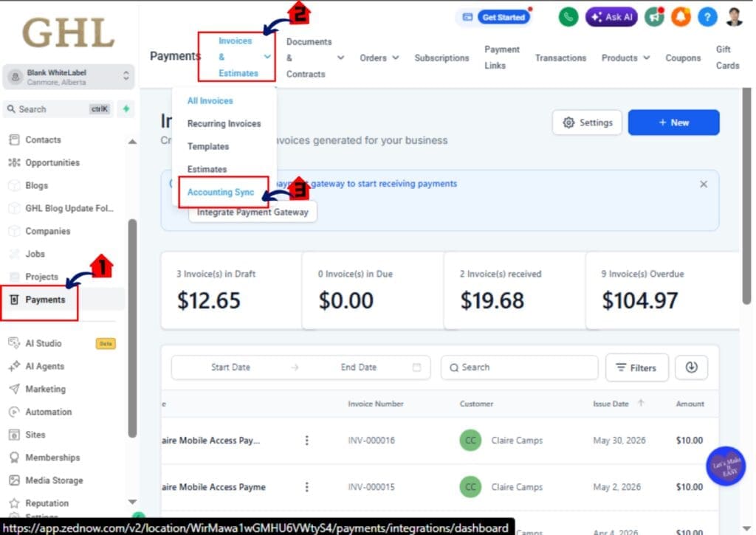Click Integrate Payment Gateway button
The image size is (756, 535).
(x=252, y=213)
